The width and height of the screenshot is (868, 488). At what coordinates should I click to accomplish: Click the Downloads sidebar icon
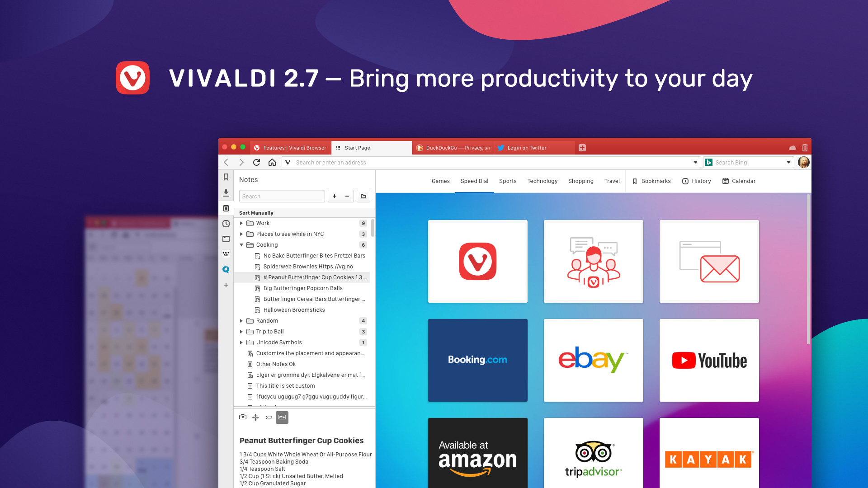coord(226,192)
